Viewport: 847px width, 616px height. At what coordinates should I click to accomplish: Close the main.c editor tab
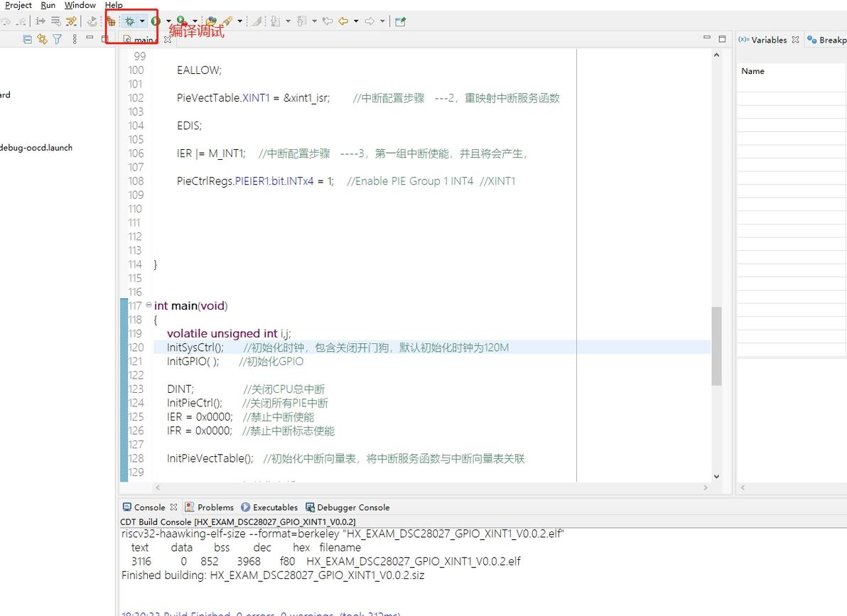[168, 40]
